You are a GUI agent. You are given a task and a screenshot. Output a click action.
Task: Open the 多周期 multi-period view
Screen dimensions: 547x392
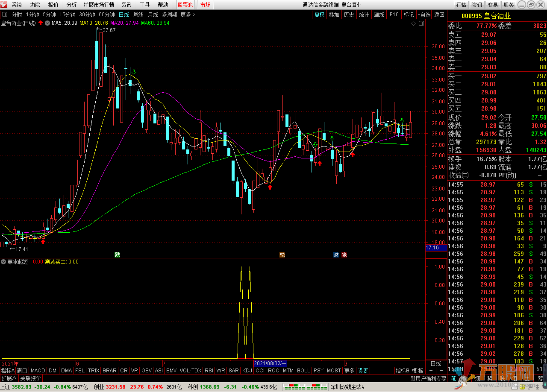tap(169, 15)
